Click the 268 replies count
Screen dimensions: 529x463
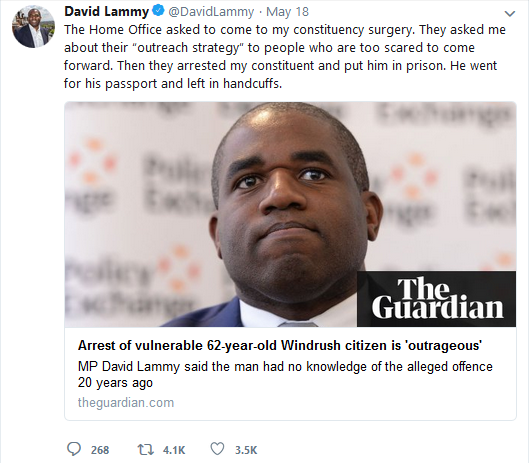pyautogui.click(x=100, y=450)
